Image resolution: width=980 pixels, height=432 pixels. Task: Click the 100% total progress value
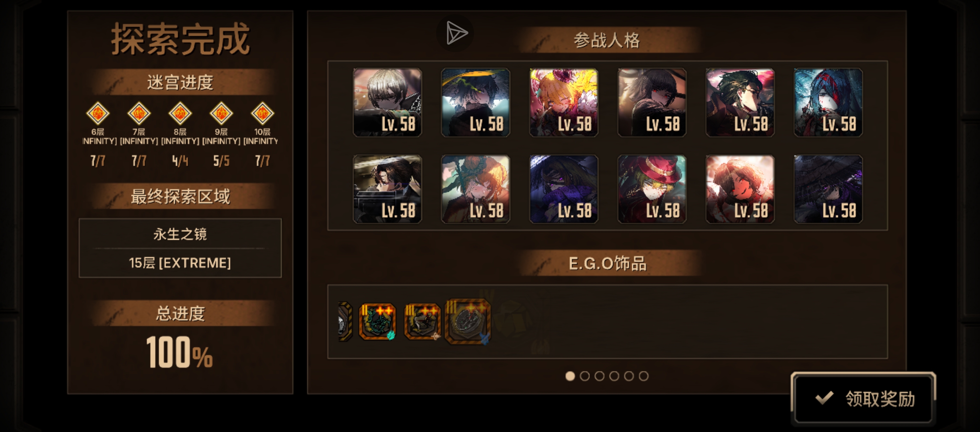[180, 352]
